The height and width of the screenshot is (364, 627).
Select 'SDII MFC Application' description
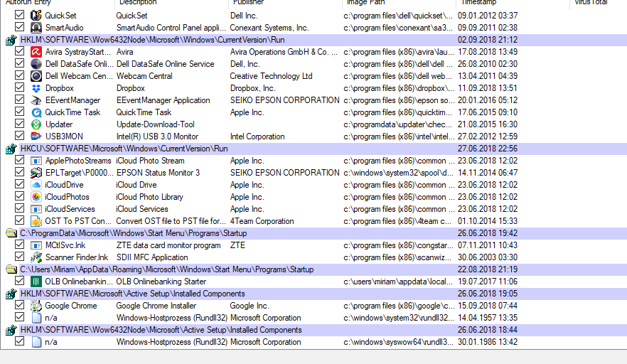(152, 257)
